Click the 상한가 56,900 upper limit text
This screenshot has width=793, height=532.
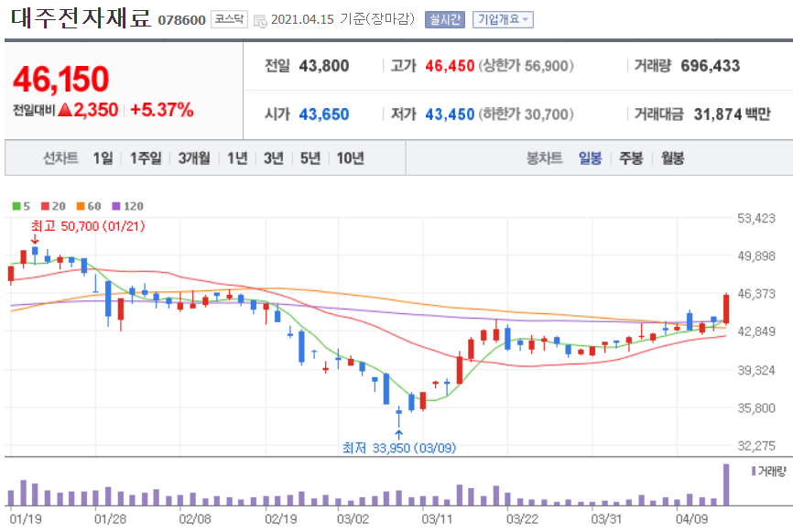(526, 66)
